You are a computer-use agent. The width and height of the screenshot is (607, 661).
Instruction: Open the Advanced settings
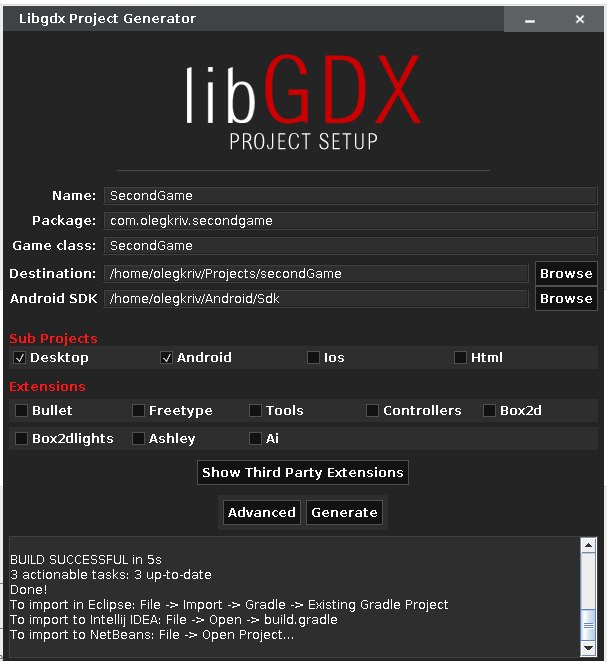261,513
